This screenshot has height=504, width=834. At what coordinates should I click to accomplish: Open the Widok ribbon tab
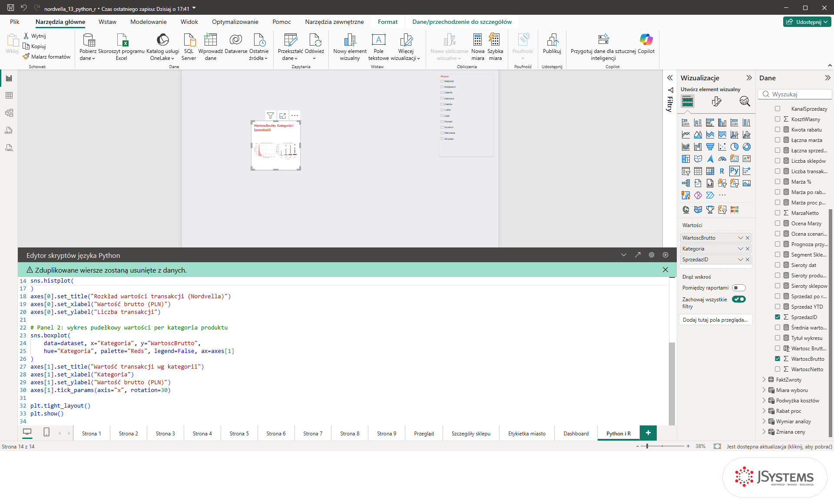(189, 22)
